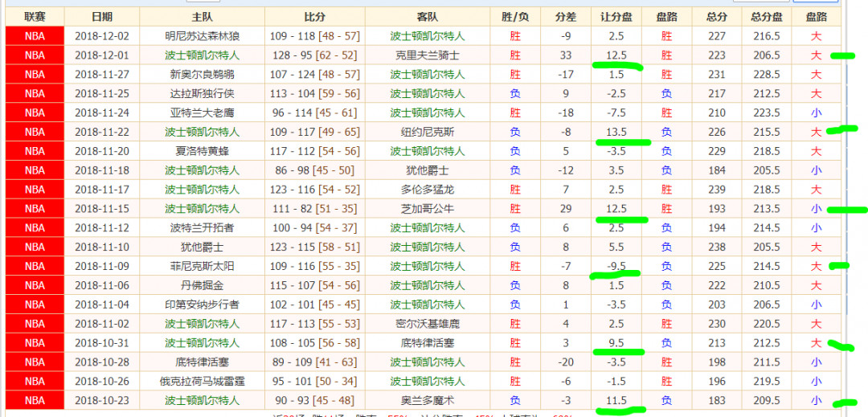Screen dimensions: 868x417
Task: Click the date 2018-12-01
Action: coord(102,55)
